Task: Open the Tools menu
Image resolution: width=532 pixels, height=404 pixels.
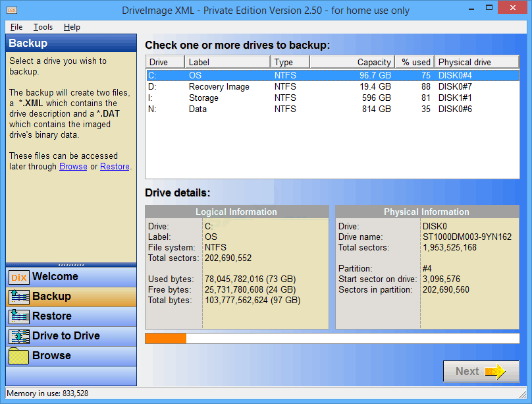Action: click(x=43, y=27)
